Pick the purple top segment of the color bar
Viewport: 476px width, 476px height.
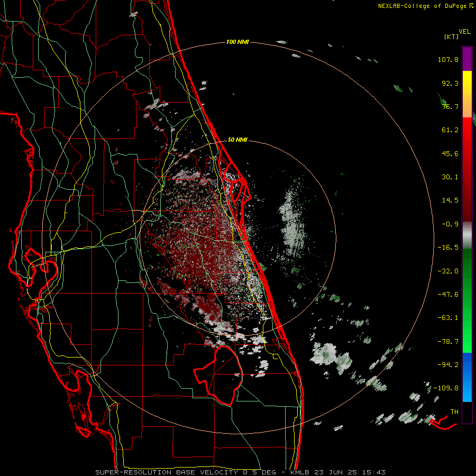tap(467, 59)
